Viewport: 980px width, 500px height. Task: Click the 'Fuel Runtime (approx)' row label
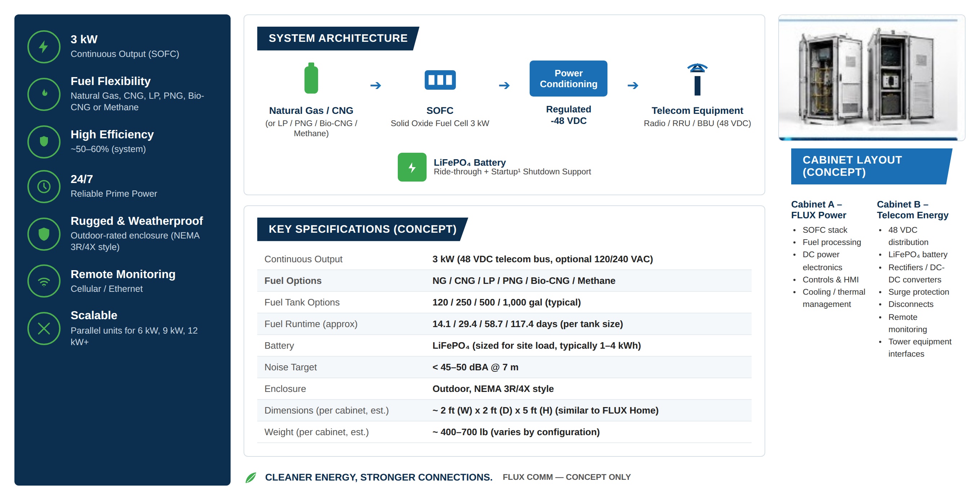coord(311,324)
